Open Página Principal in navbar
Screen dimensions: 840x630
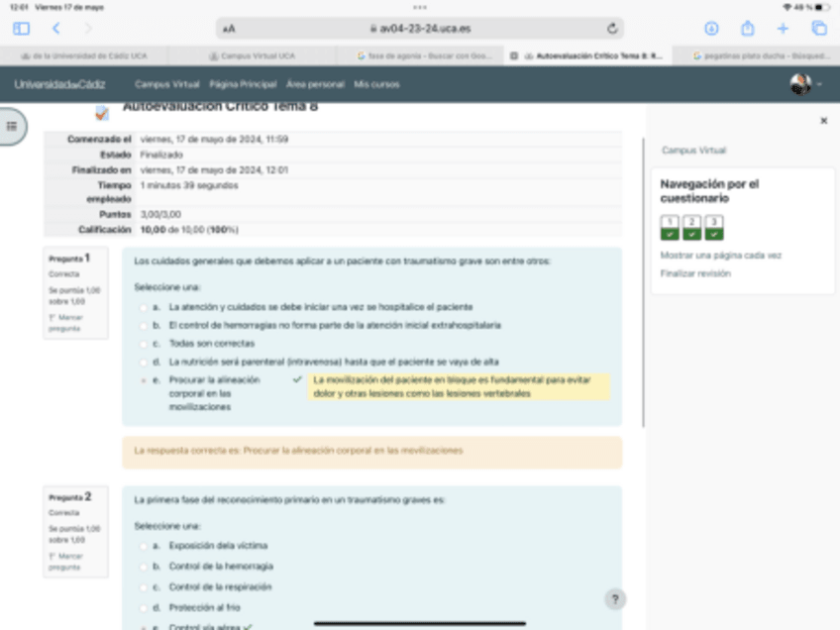pos(243,84)
